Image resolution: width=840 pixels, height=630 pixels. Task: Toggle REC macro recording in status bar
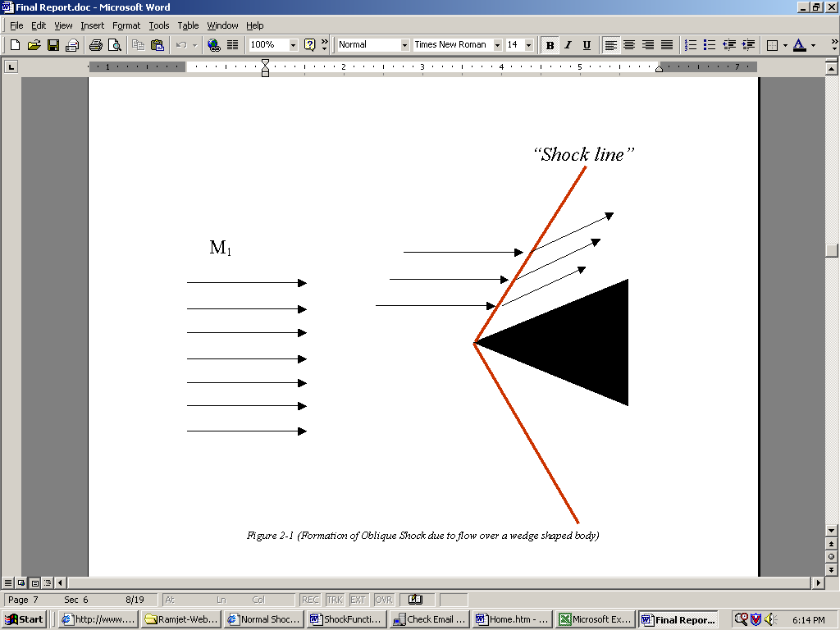point(310,600)
